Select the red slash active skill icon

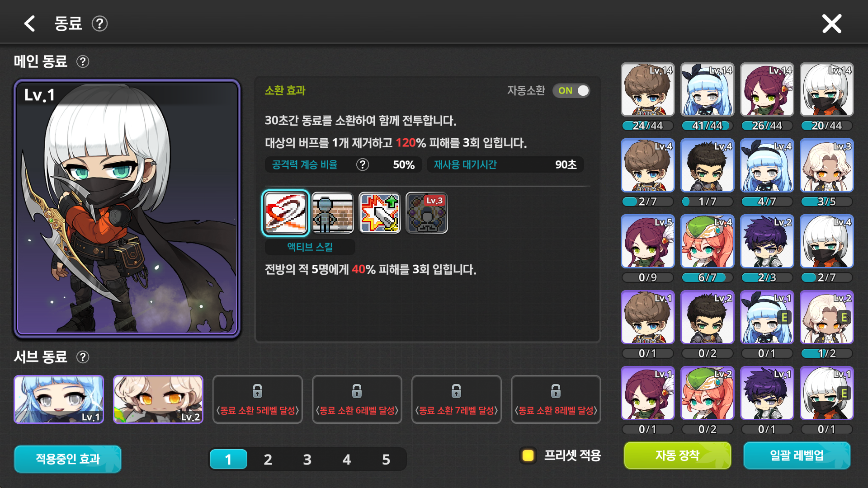286,213
